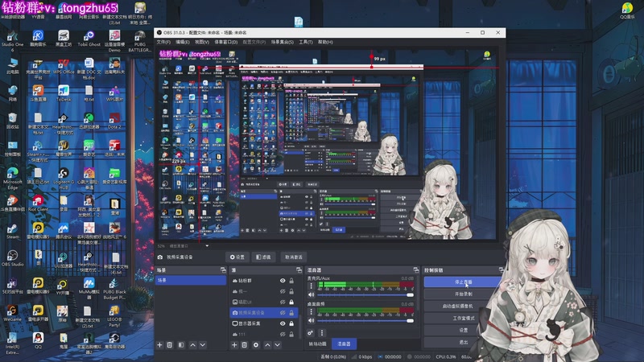Viewport: 644px width, 362px height.
Task: Mute 桌面音频 with speaker icon
Action: point(311,320)
